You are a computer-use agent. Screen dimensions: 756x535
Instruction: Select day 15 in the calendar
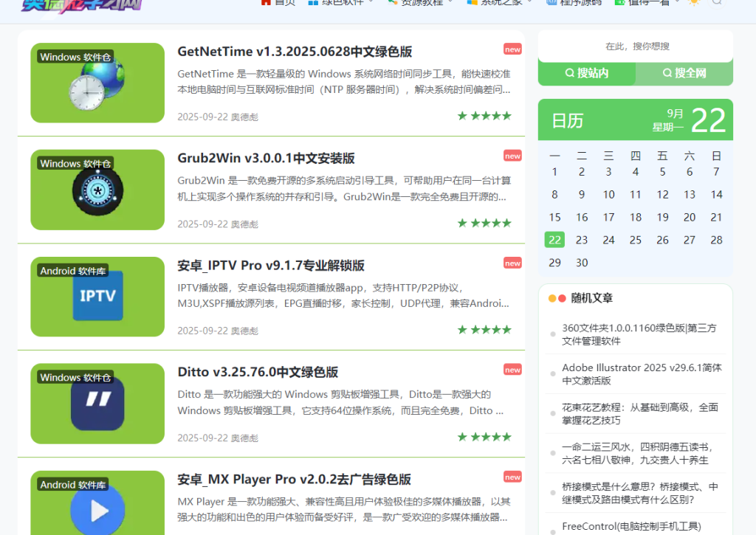click(554, 218)
